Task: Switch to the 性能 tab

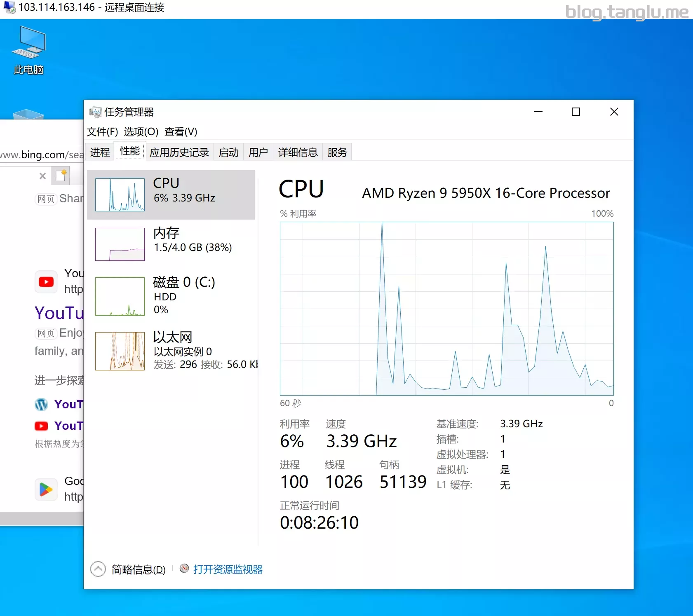Action: tap(130, 151)
